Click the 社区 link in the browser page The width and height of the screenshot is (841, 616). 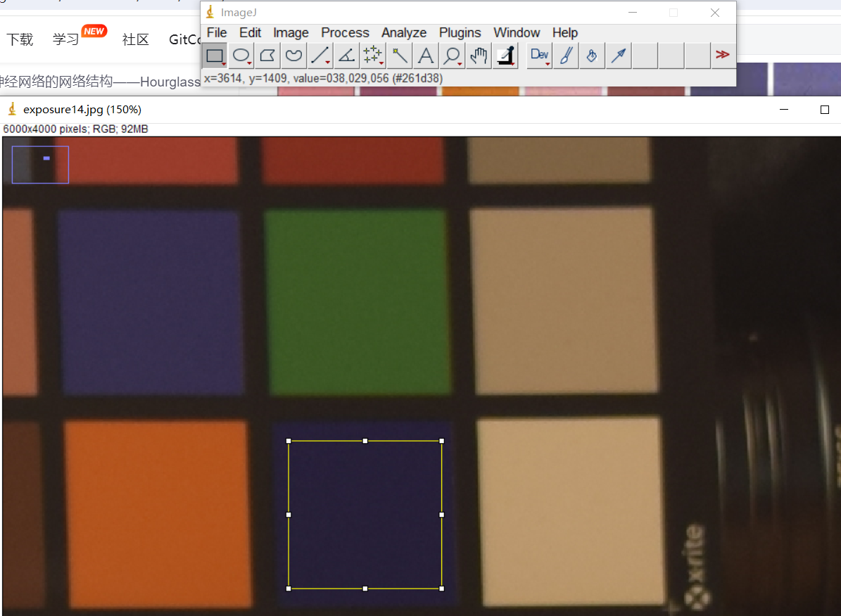point(135,39)
